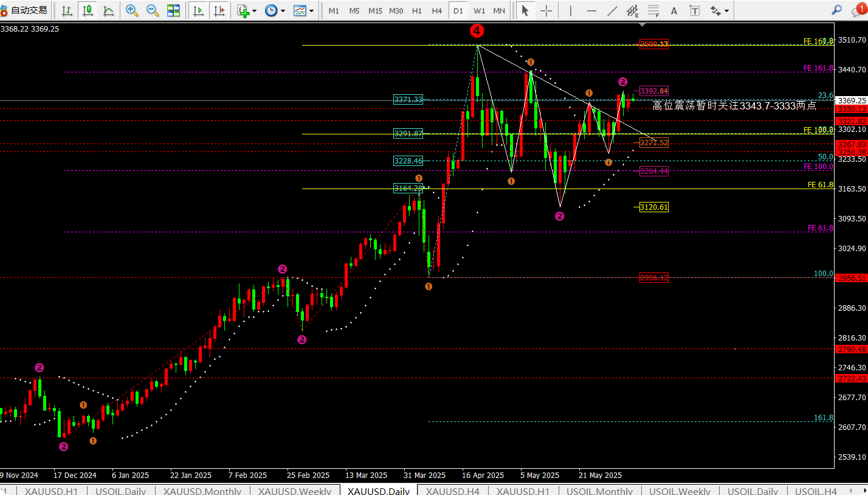The image size is (868, 495).
Task: Select the M1 timeframe
Action: [x=334, y=10]
